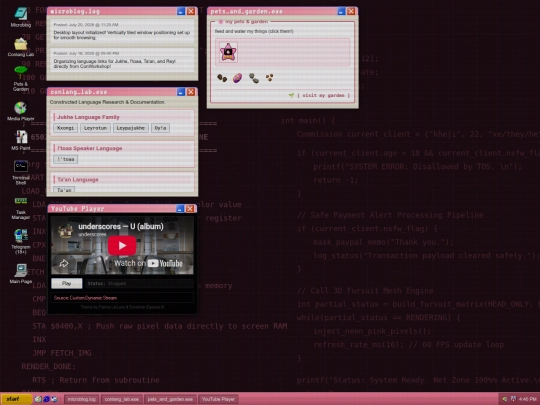Follow the visit my garden link
Viewport: 540px width, 405px height.
tap(323, 95)
